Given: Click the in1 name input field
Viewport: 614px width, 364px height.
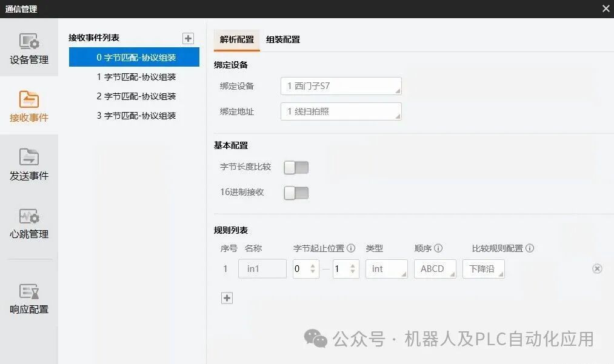Looking at the screenshot, I should 262,269.
